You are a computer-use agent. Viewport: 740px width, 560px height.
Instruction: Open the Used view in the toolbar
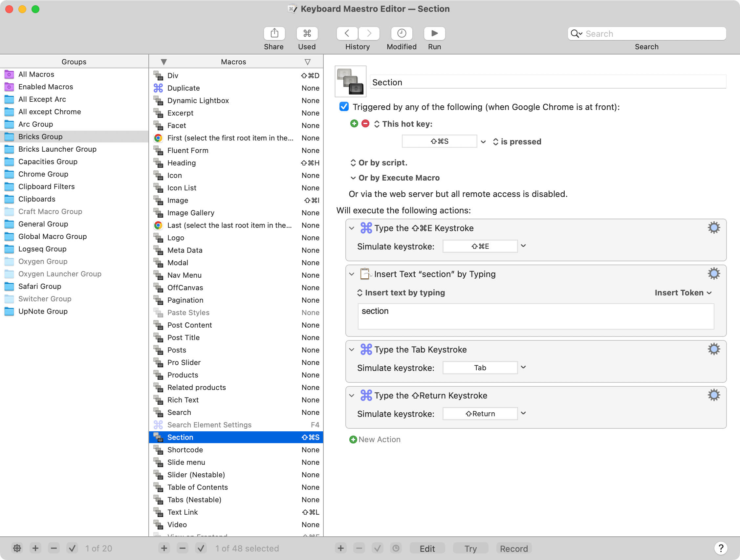pyautogui.click(x=307, y=33)
